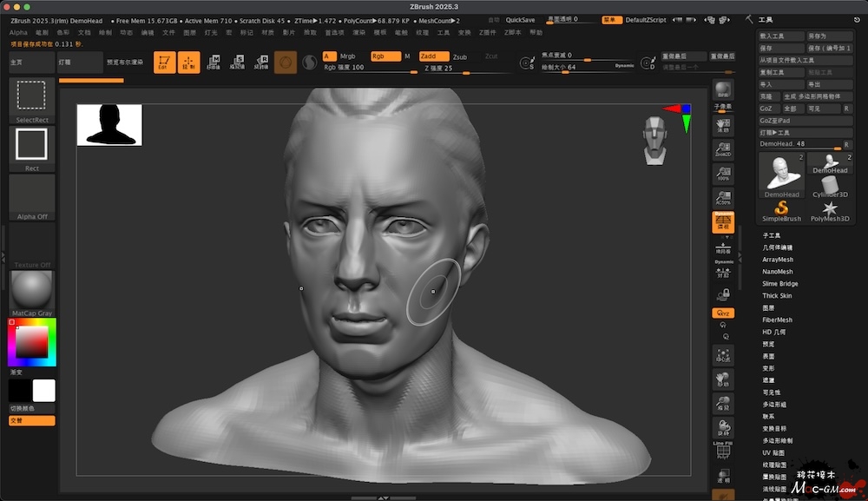868x501 pixels.
Task: Select the SimpleBrush tool icon
Action: point(781,211)
